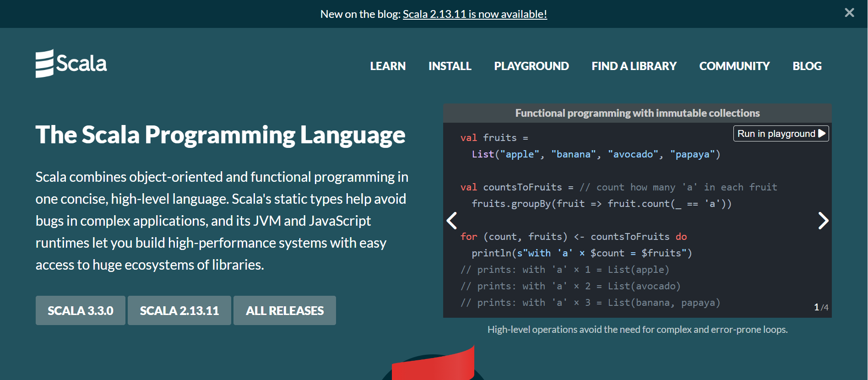The width and height of the screenshot is (868, 380).
Task: Click the intro paragraph about Scala
Action: point(222,221)
